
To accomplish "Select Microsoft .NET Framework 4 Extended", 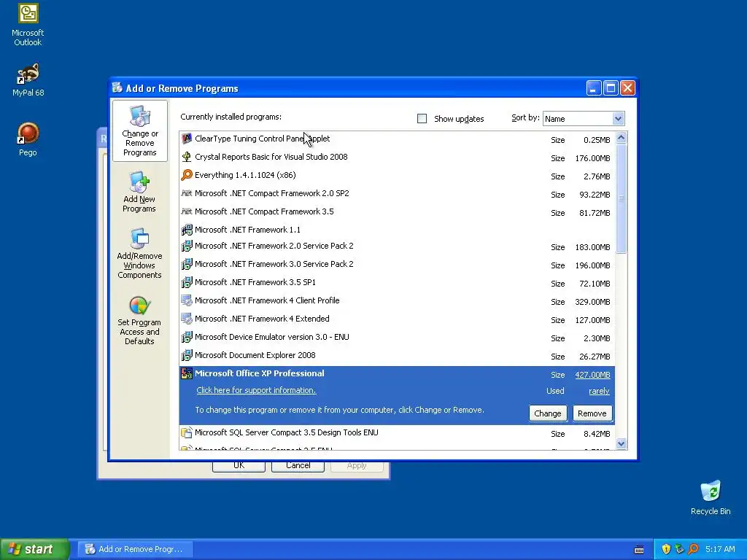I will click(x=397, y=319).
